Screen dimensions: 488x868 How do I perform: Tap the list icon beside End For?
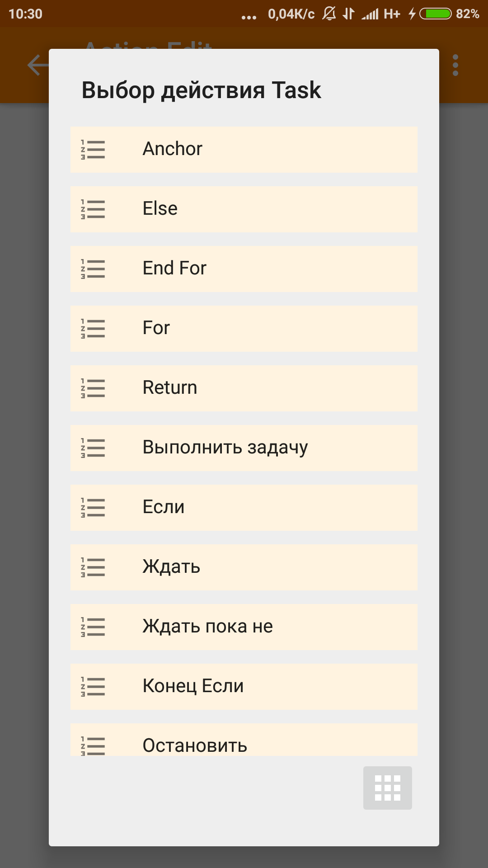tap(93, 269)
